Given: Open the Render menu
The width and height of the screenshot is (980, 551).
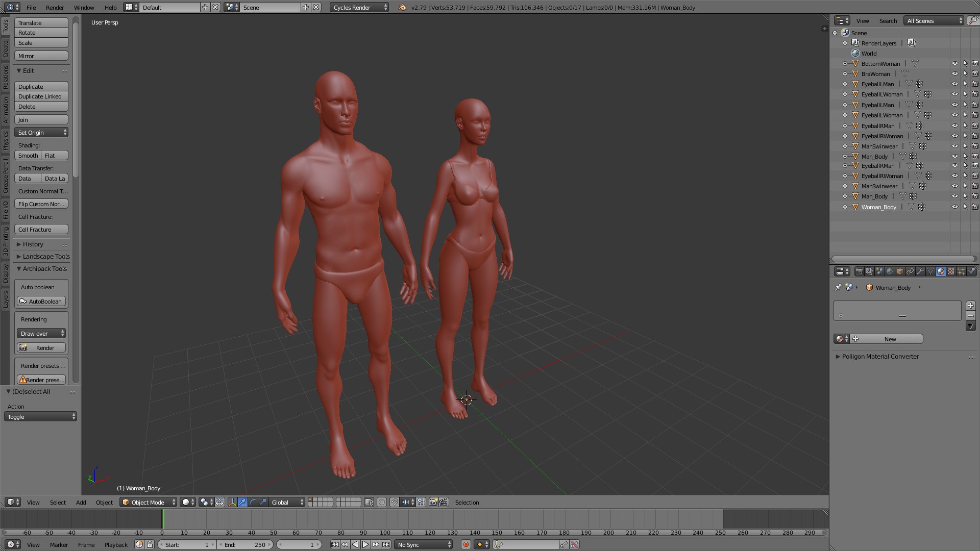Looking at the screenshot, I should coord(55,8).
